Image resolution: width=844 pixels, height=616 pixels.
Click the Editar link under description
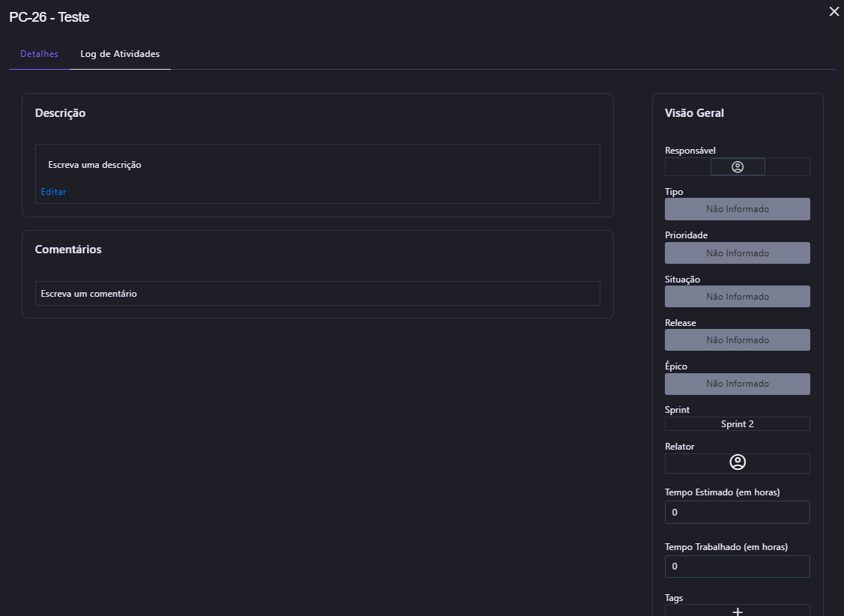click(x=53, y=192)
